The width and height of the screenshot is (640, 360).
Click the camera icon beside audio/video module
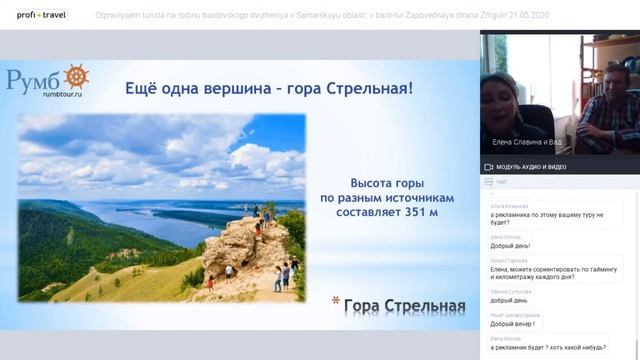point(488,167)
